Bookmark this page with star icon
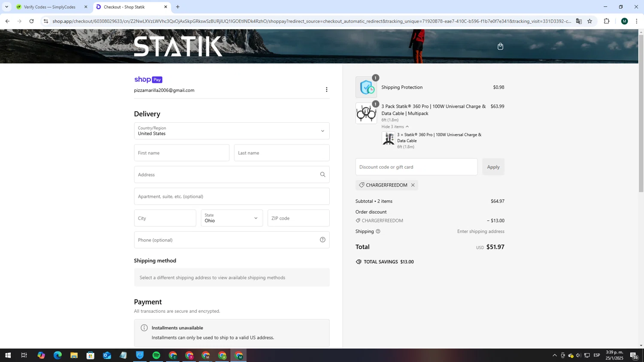 coord(590,21)
